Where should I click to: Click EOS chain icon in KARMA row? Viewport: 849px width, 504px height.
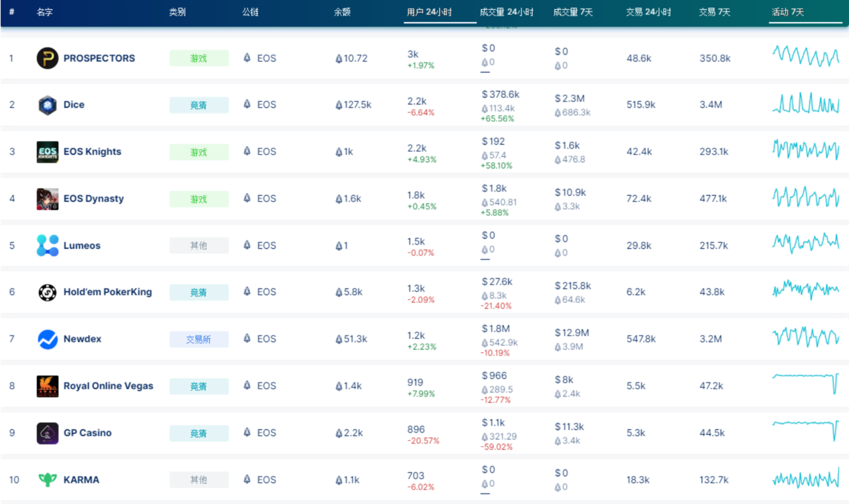[247, 479]
